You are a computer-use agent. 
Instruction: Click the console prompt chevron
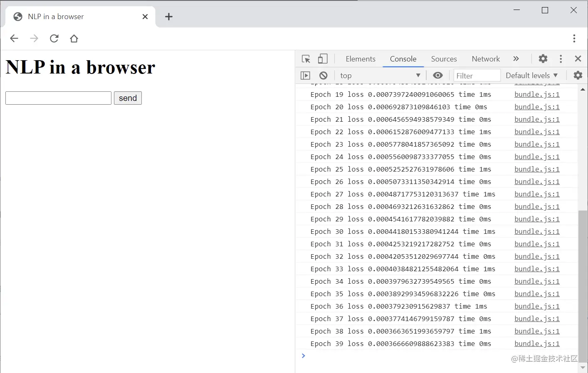tap(304, 356)
